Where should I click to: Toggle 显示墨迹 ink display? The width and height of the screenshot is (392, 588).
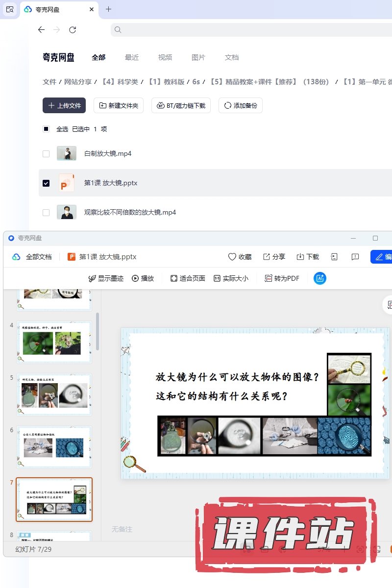[x=92, y=278]
